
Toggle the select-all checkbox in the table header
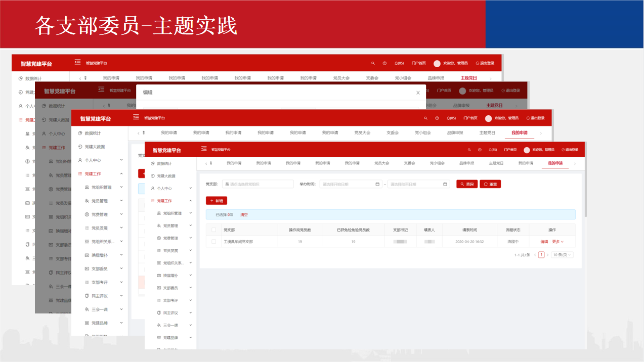tap(213, 230)
